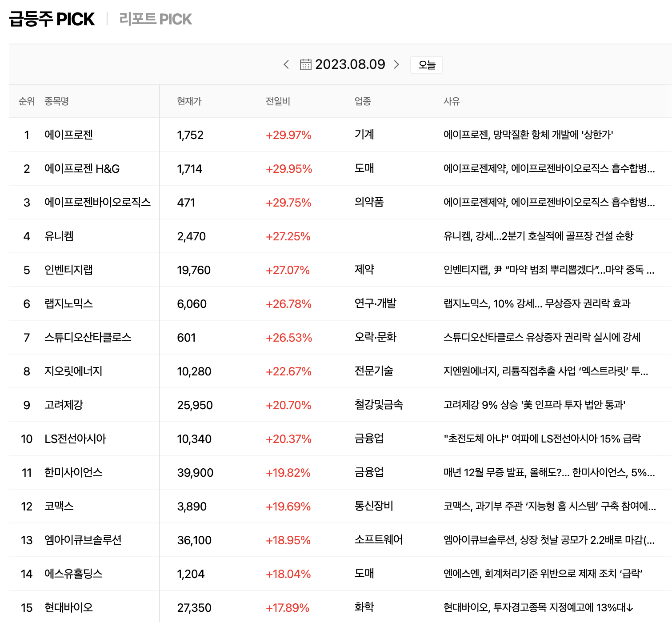Switch to the 리포트 PICK tab
Image resolution: width=672 pixels, height=622 pixels.
click(x=156, y=19)
